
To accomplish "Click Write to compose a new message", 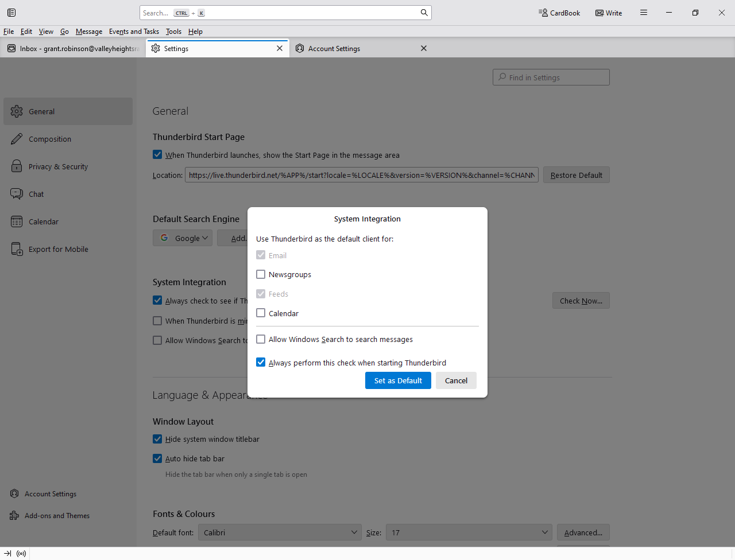I will pyautogui.click(x=609, y=13).
